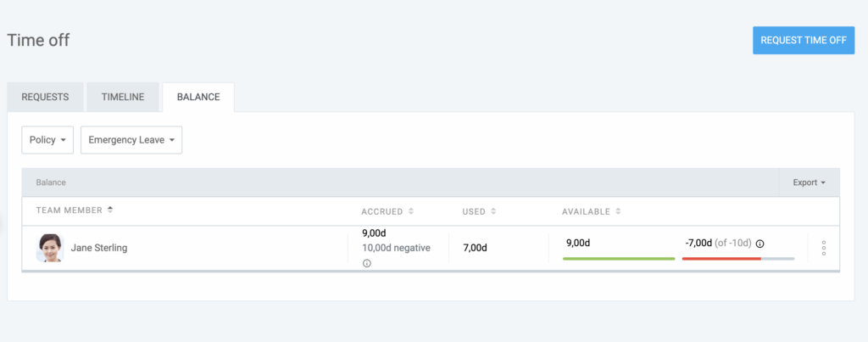This screenshot has height=342, width=868.
Task: Open the TIMELINE tab
Action: point(123,97)
